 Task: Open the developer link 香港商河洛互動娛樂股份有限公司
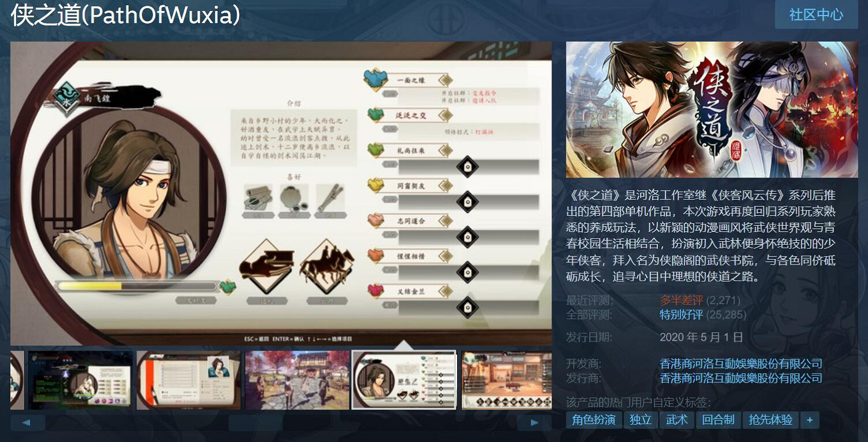741,364
